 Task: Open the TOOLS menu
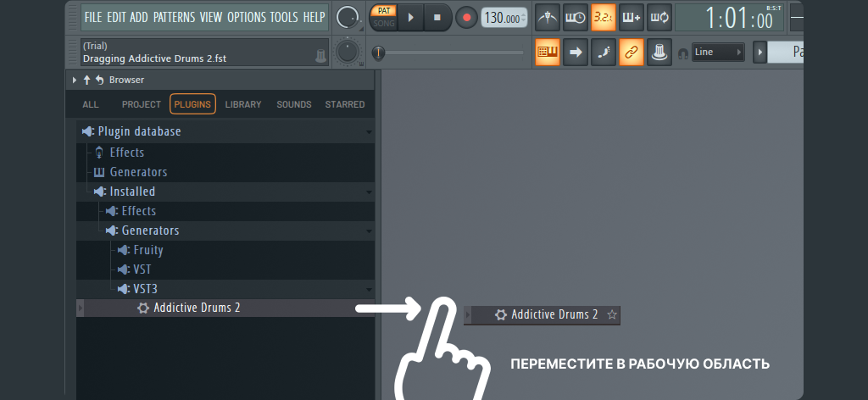284,17
